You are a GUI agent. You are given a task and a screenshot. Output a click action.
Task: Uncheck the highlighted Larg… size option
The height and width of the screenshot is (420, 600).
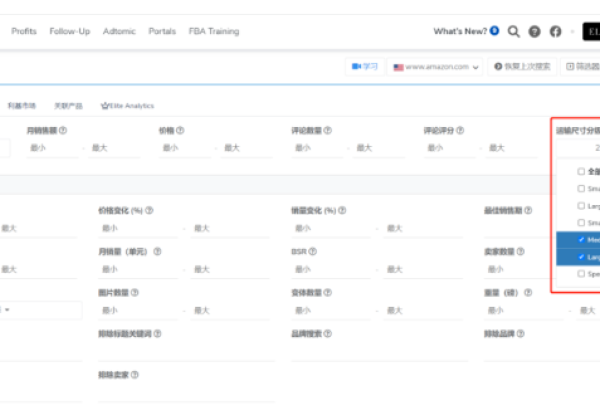click(581, 257)
